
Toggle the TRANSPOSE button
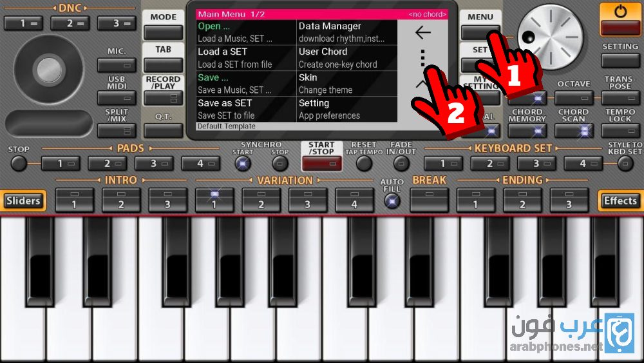coord(620,98)
